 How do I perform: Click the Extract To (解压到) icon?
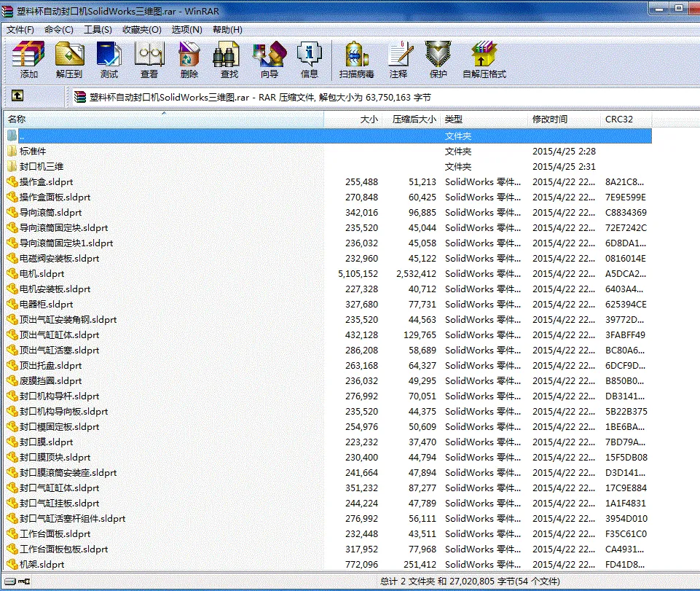[69, 54]
